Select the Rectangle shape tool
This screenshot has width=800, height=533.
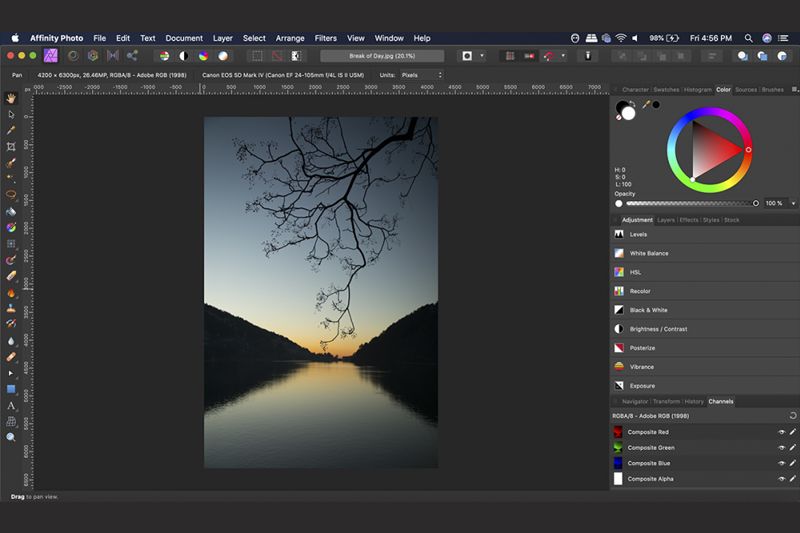point(11,389)
